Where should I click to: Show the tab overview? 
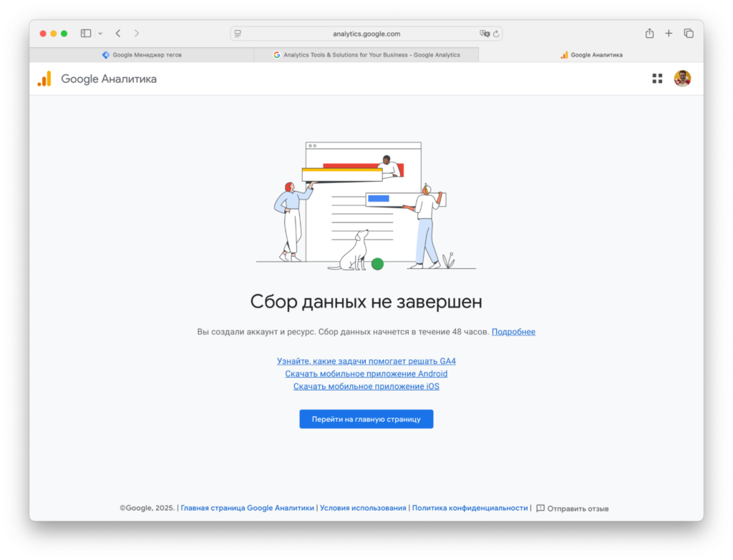(689, 33)
